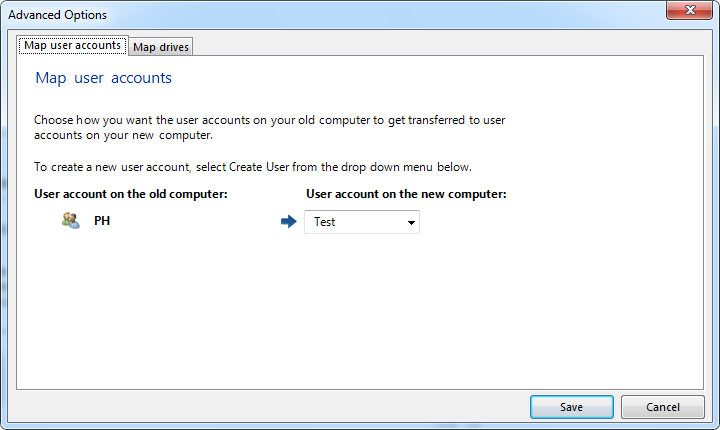Click the 'accounts on your new computer' text line
720x430 pixels.
click(123, 135)
